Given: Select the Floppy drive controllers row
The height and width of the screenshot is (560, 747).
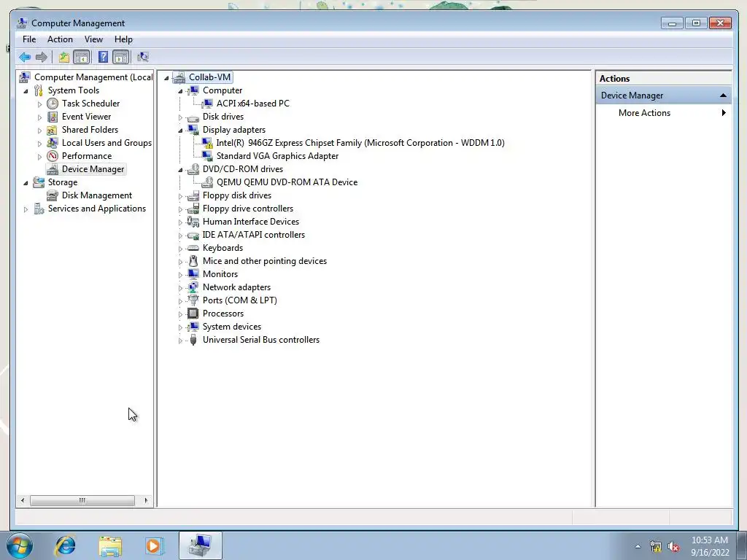Looking at the screenshot, I should click(248, 209).
